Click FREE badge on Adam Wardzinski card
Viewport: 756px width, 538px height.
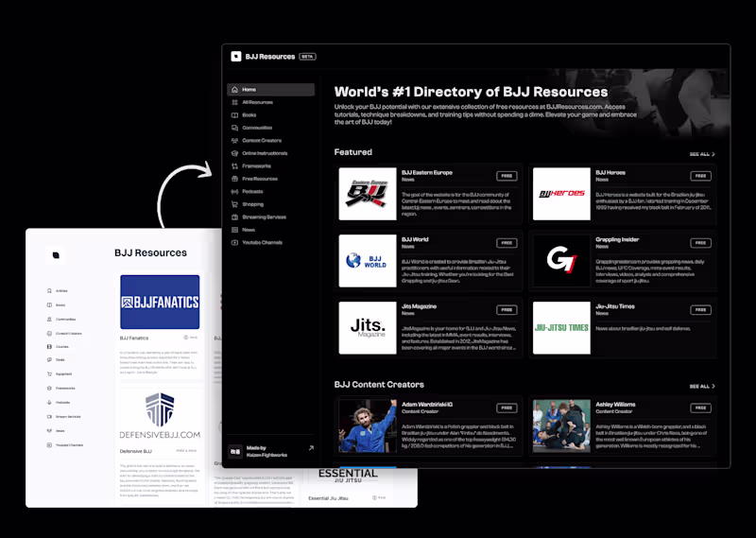point(507,408)
